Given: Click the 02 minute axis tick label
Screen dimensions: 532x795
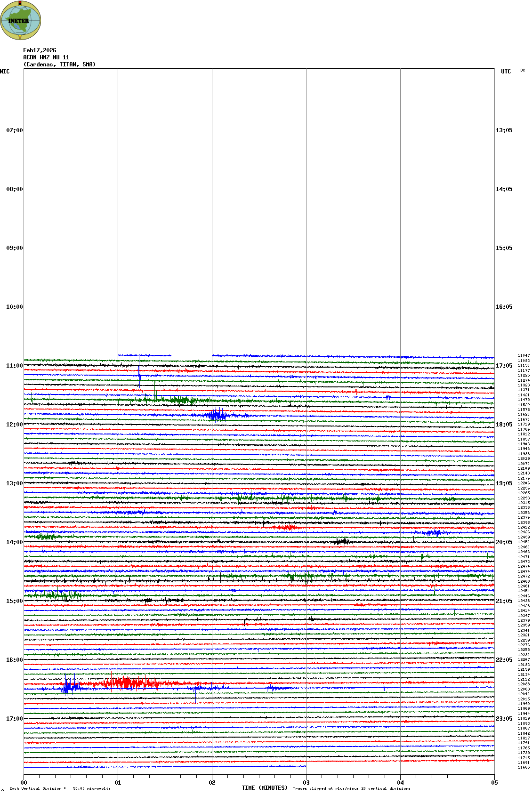Looking at the screenshot, I should (x=212, y=783).
